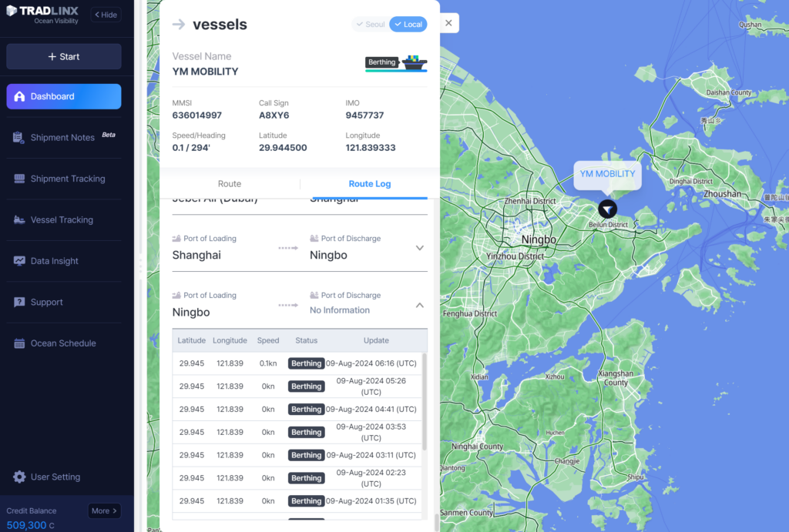Image resolution: width=789 pixels, height=532 pixels.
Task: Open Ocean Schedule menu item
Action: 64,343
